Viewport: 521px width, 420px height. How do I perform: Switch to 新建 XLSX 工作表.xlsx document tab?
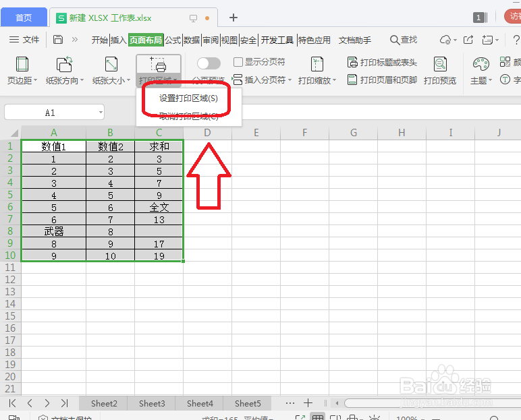[110, 18]
